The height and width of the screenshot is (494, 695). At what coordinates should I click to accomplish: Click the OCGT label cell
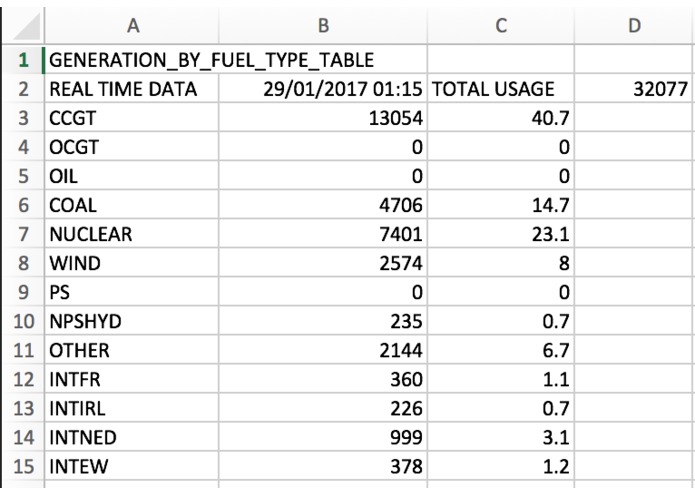click(132, 147)
